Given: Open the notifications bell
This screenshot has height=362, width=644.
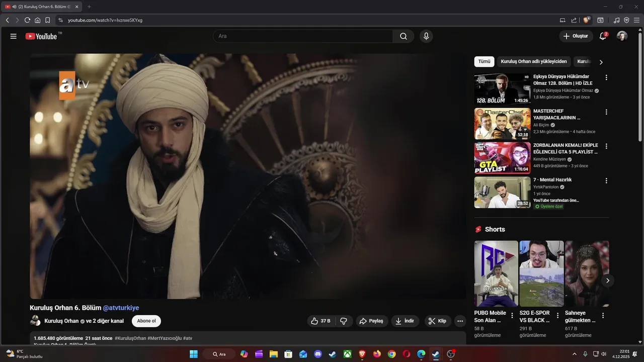Looking at the screenshot, I should pyautogui.click(x=603, y=36).
